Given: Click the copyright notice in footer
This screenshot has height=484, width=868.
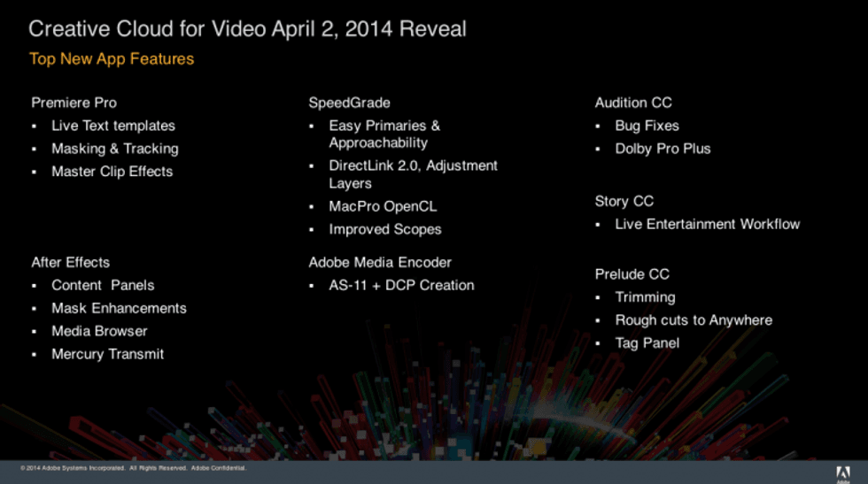Looking at the screenshot, I should pos(134,468).
